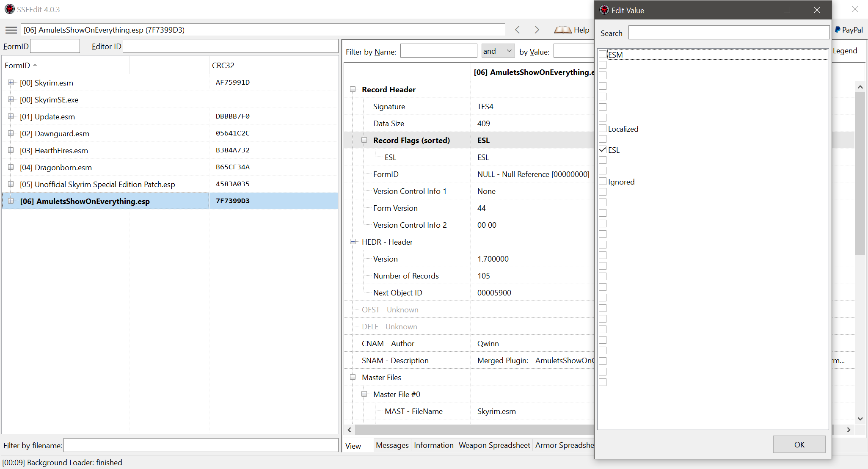Expand the [00] Skyrim.esm node
Image resolution: width=868 pixels, height=469 pixels.
pyautogui.click(x=11, y=83)
